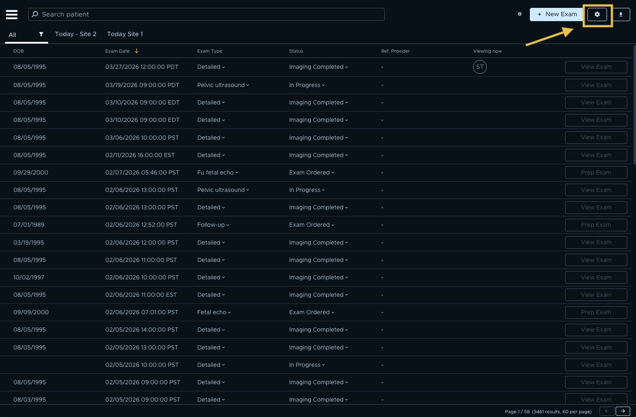
Task: View Exam for 03/19/2026 09:00:00 PDT
Action: coord(596,85)
